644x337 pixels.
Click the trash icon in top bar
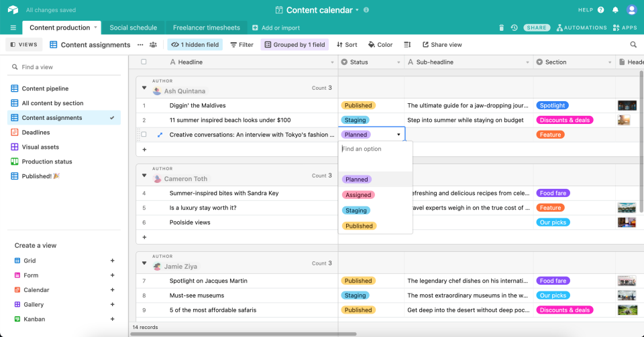click(501, 27)
